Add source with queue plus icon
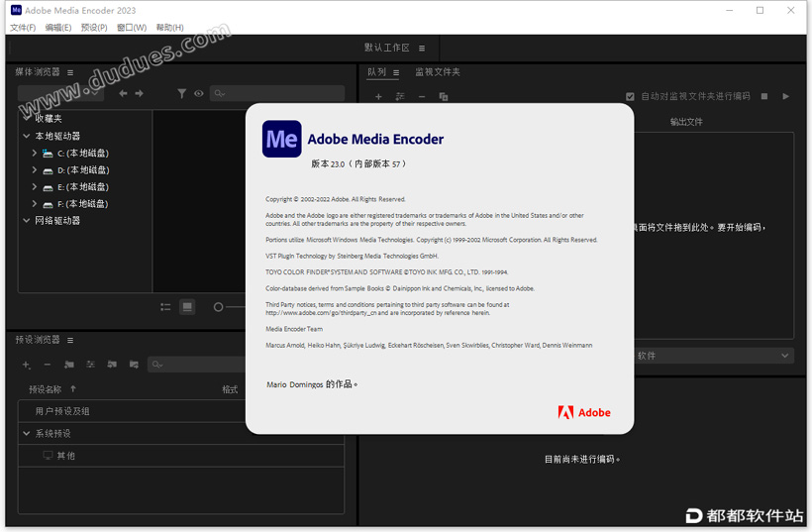This screenshot has height=532, width=812. [378, 97]
